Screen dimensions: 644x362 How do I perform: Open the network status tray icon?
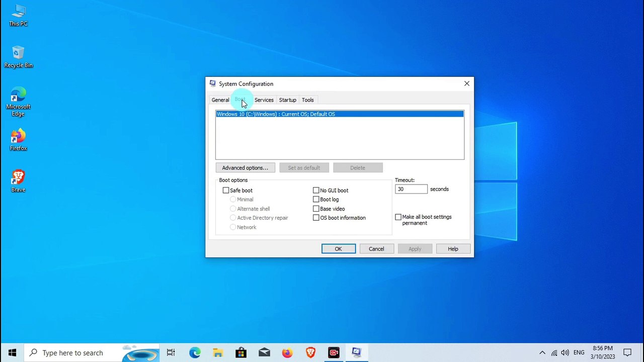pyautogui.click(x=554, y=352)
